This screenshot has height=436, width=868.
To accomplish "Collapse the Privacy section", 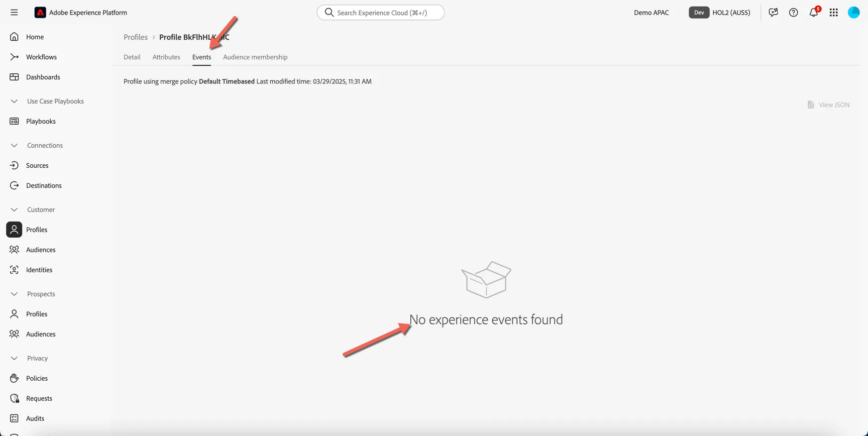I will pyautogui.click(x=14, y=358).
